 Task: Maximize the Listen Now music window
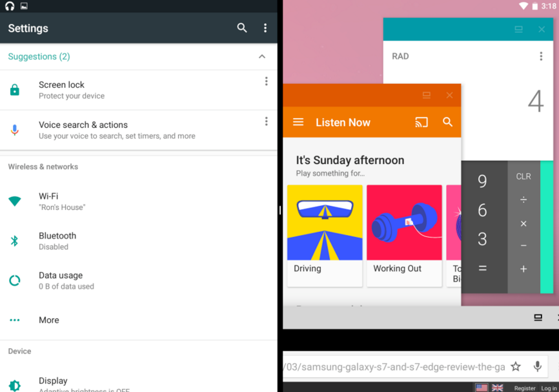[427, 95]
